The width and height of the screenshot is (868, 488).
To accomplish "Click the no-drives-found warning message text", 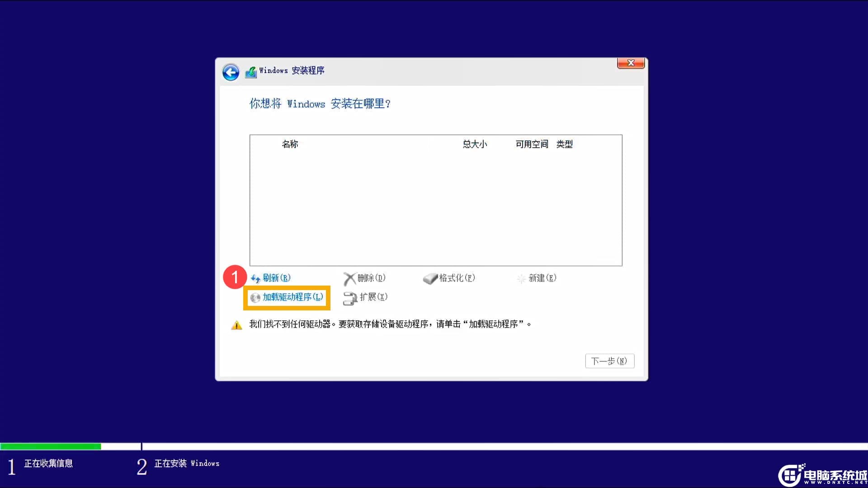I will coord(390,324).
